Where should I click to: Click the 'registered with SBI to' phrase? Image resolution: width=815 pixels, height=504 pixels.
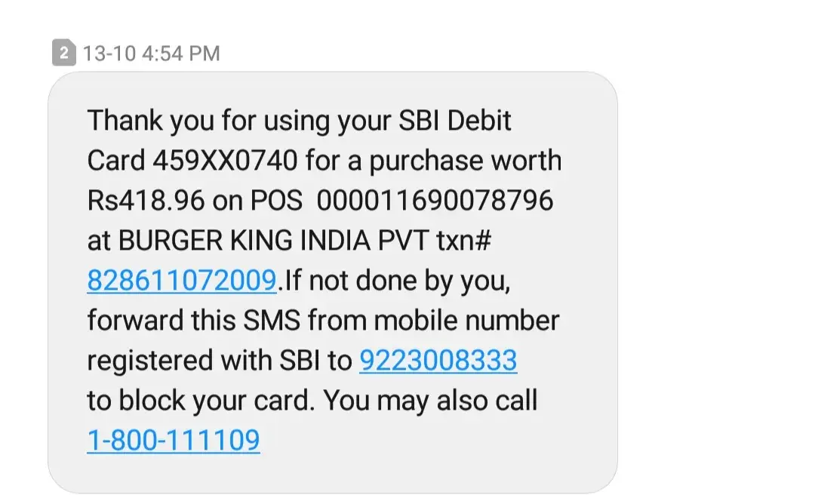tap(220, 361)
